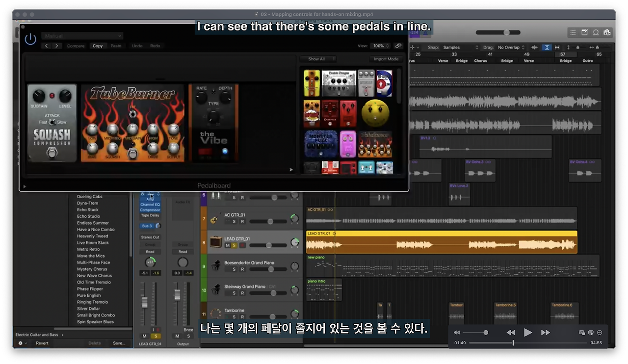Expand the disclosure triangle at plugin bottom-left
Viewport: 628px width, 364px height.
point(25,186)
